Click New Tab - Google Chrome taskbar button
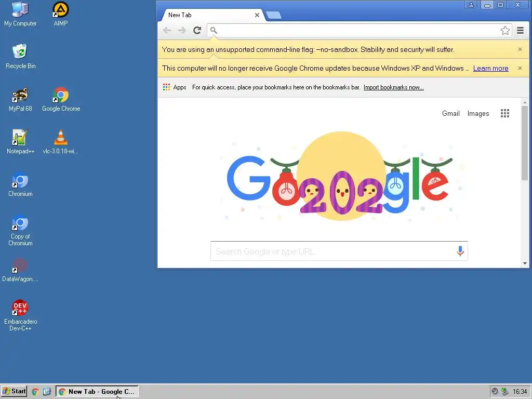This screenshot has width=532, height=399. (x=97, y=392)
